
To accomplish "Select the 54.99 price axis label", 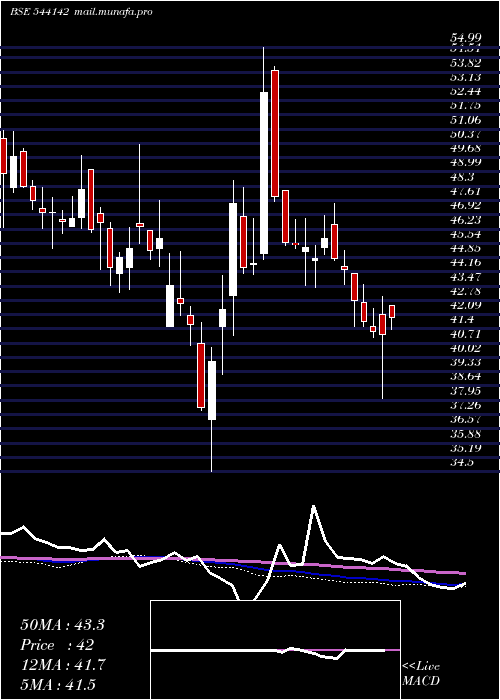I will (x=465, y=38).
